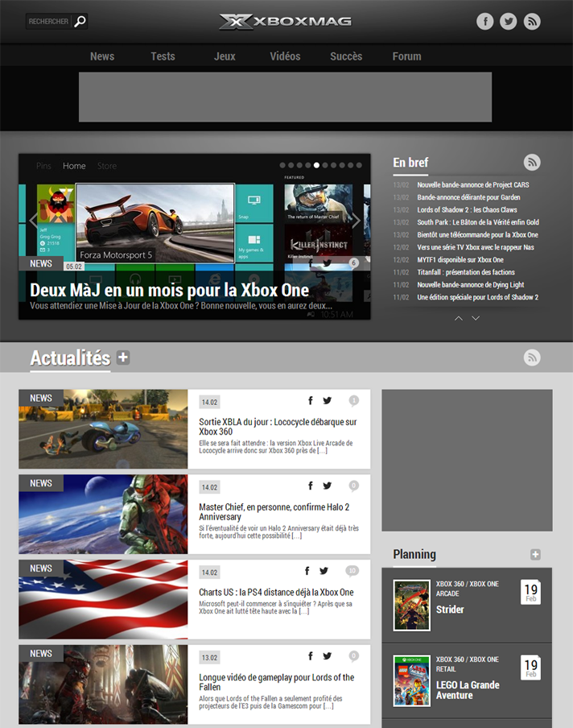
Task: Open 'Lords of Shadow 2 : les Chaos Claws'
Action: 467,210
